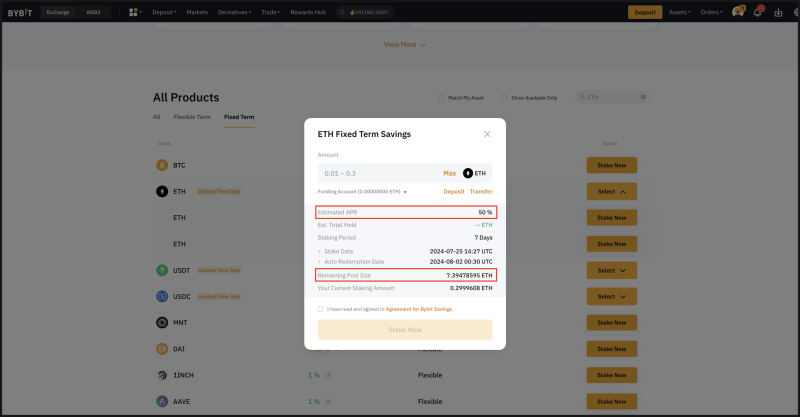The image size is (800, 417).
Task: Click the DAI coin icon
Action: [x=162, y=349]
